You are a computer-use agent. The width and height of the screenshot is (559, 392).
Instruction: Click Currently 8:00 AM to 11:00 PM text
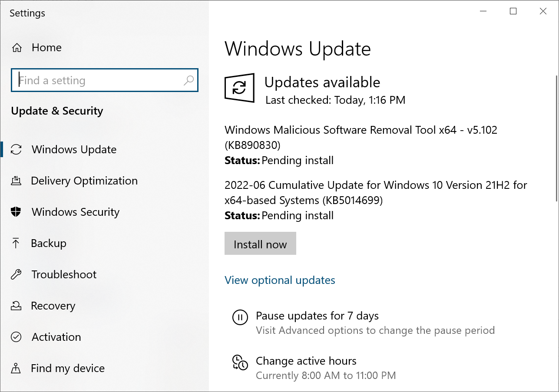326,376
